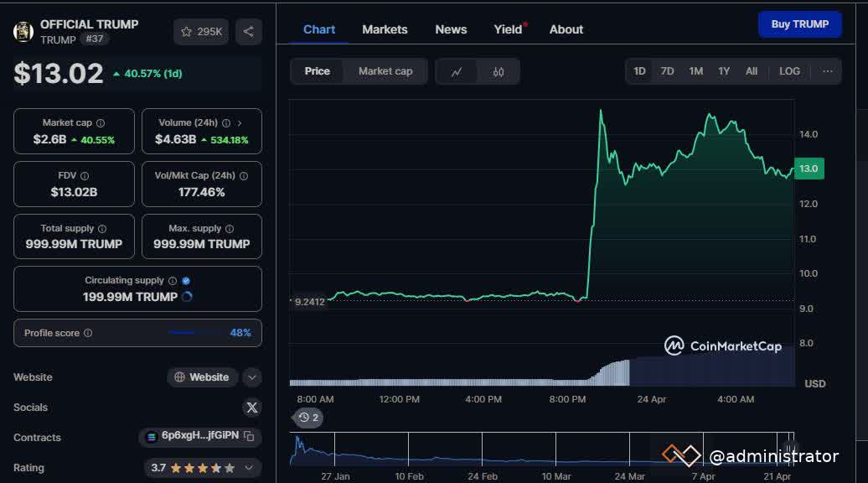Image resolution: width=868 pixels, height=483 pixels.
Task: Add TRUMP to watchlist via star button
Action: (201, 32)
